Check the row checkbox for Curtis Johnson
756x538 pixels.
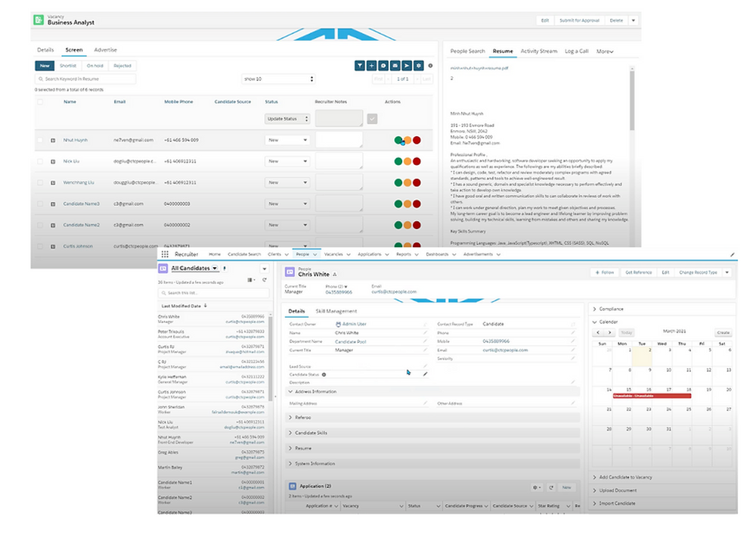pos(40,246)
